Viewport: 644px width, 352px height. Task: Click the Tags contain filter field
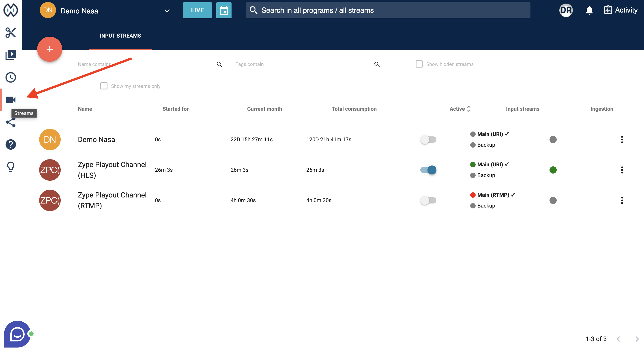point(303,64)
